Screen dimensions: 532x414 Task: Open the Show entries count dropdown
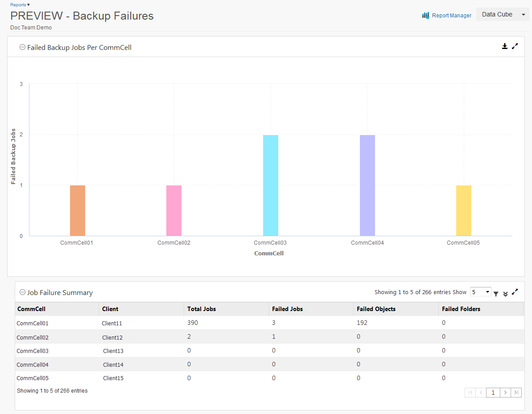coord(480,292)
